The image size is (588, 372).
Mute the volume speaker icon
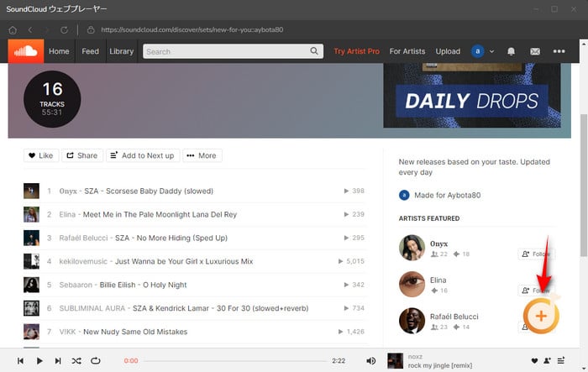pos(370,361)
